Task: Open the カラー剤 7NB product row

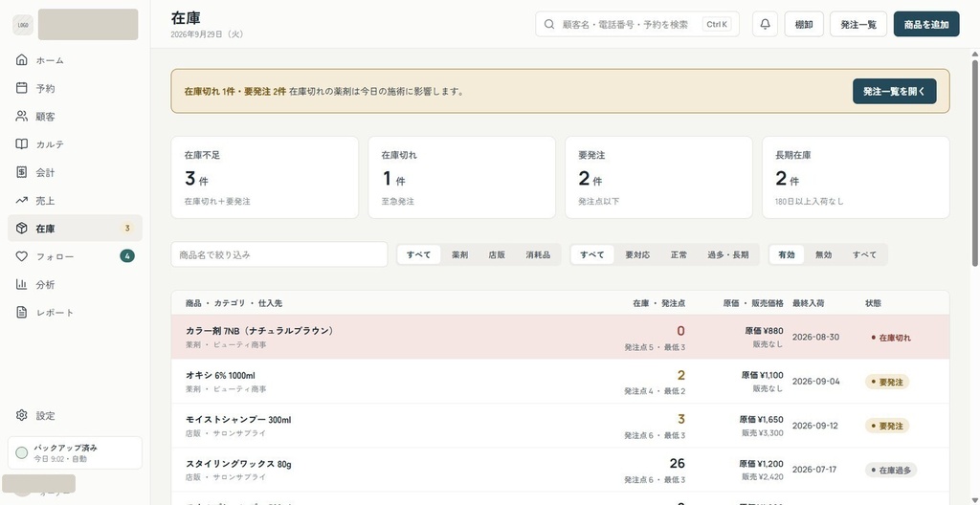Action: click(x=560, y=337)
